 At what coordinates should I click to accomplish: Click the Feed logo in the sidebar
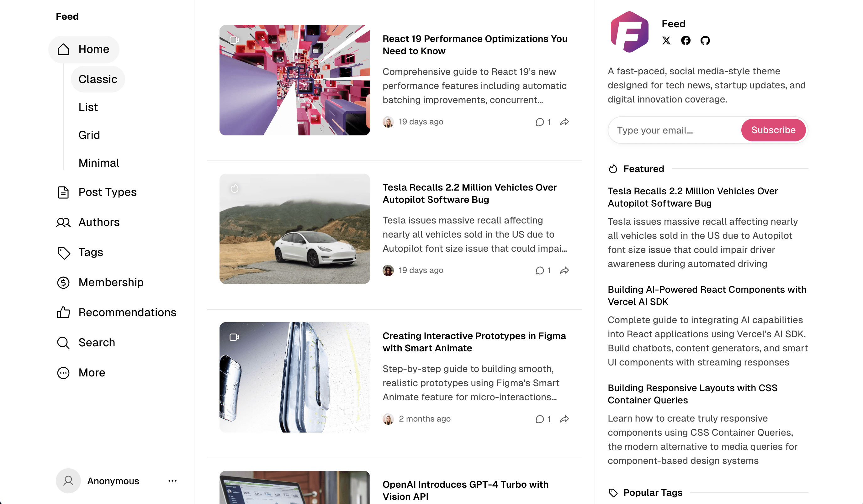click(x=67, y=16)
